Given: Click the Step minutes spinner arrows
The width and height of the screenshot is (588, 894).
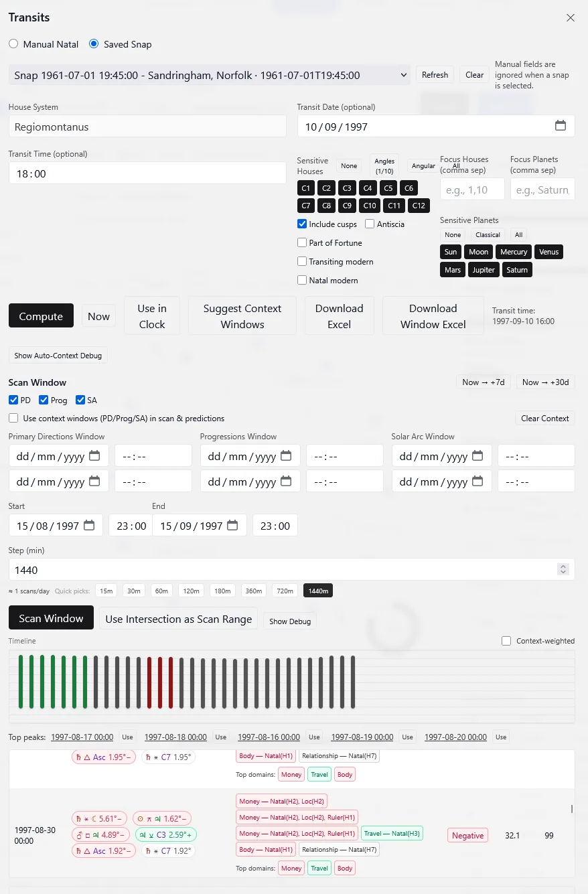Looking at the screenshot, I should (x=563, y=569).
